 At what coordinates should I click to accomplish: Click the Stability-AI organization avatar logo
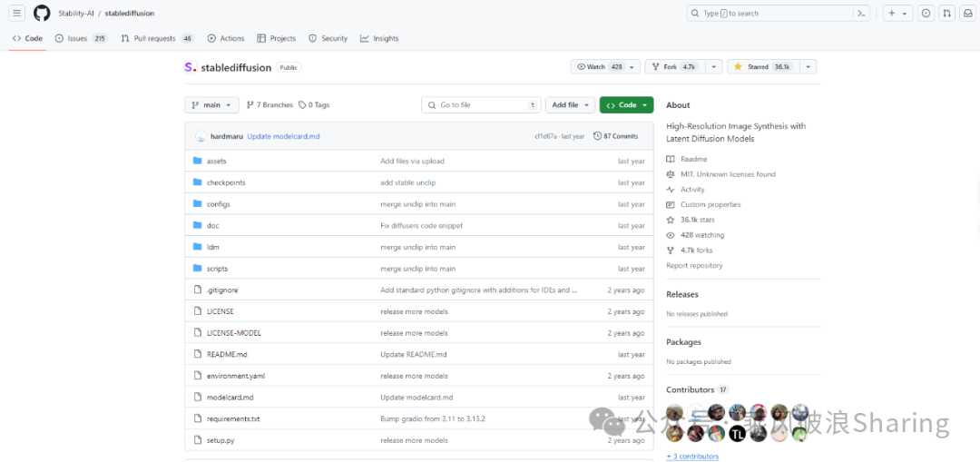191,67
